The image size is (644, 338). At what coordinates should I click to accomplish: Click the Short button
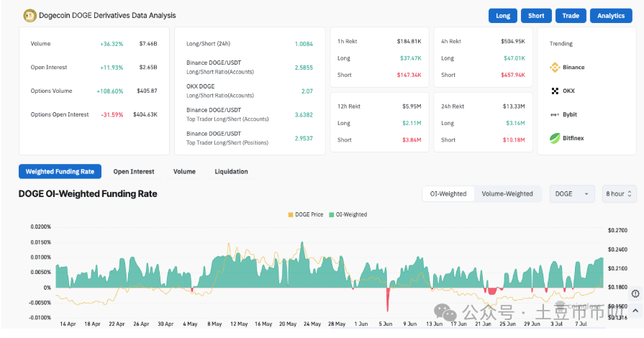(536, 16)
